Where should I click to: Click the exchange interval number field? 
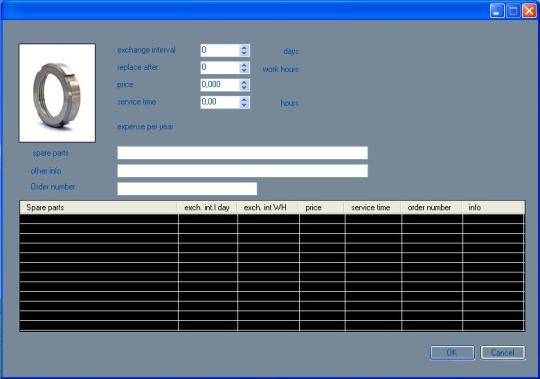(220, 50)
